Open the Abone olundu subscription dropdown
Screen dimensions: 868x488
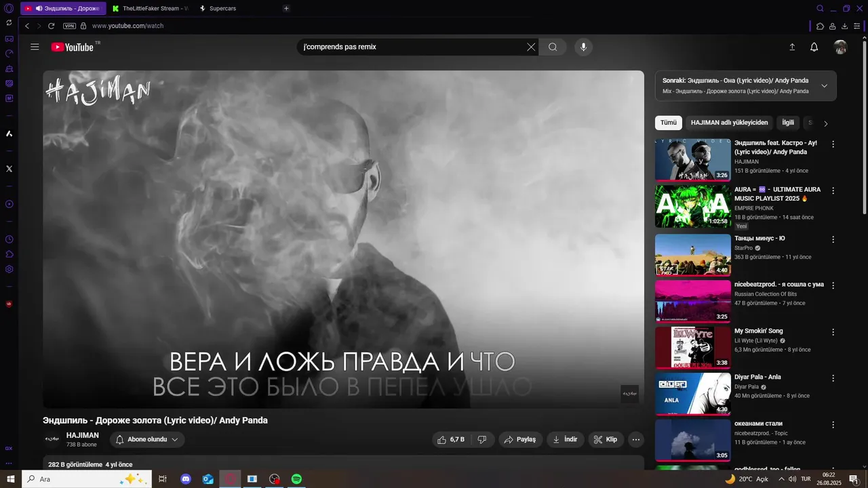147,439
